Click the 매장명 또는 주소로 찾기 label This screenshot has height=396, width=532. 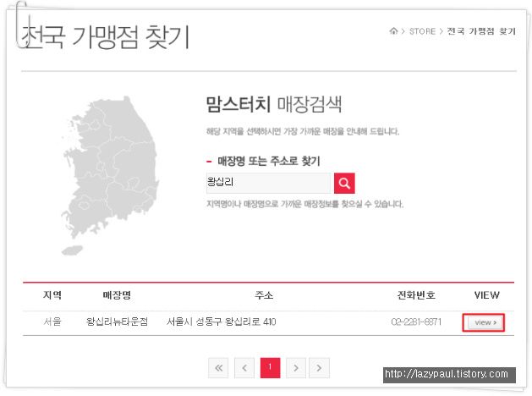click(x=269, y=161)
